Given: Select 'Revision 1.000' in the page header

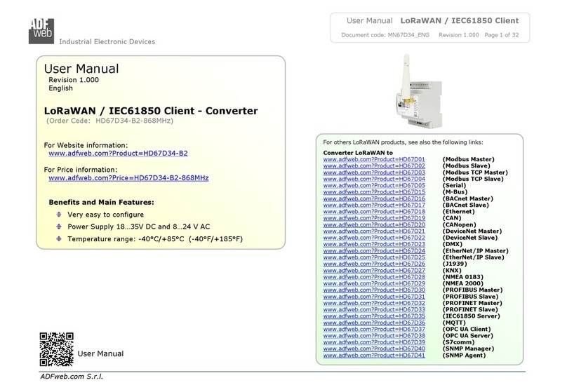Looking at the screenshot, I should 458,35.
